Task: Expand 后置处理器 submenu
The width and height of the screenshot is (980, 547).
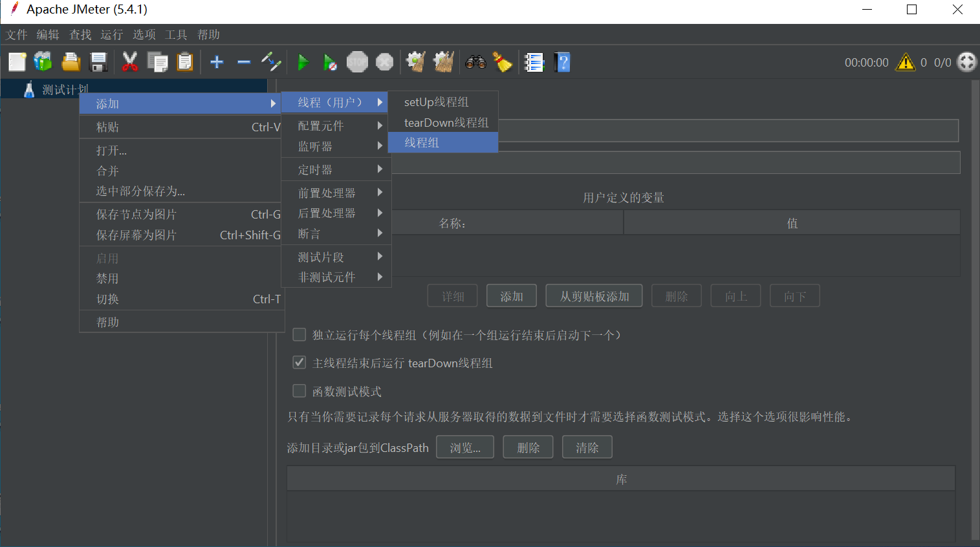Action: click(336, 213)
